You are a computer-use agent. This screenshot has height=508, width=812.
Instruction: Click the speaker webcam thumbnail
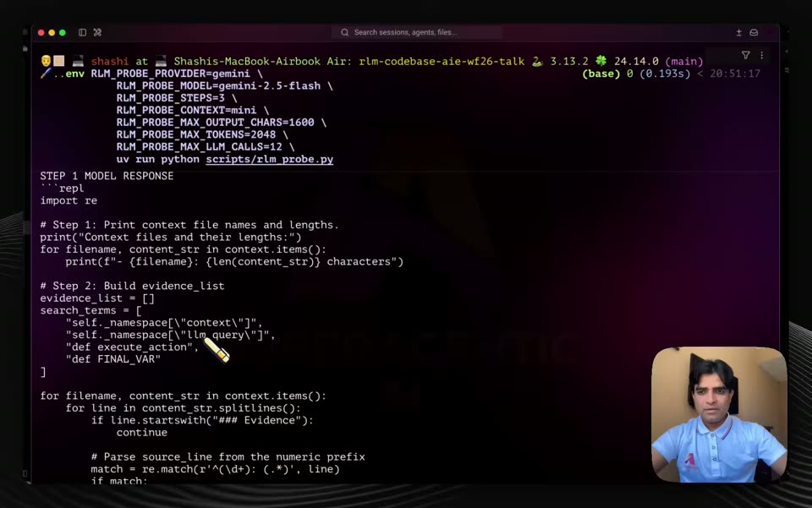click(719, 415)
